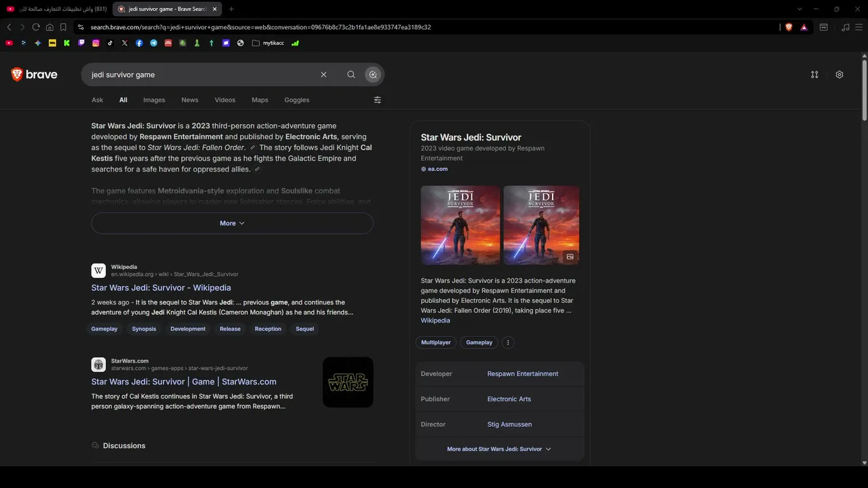The image size is (868, 488).
Task: Open the Development sublink
Action: click(188, 329)
